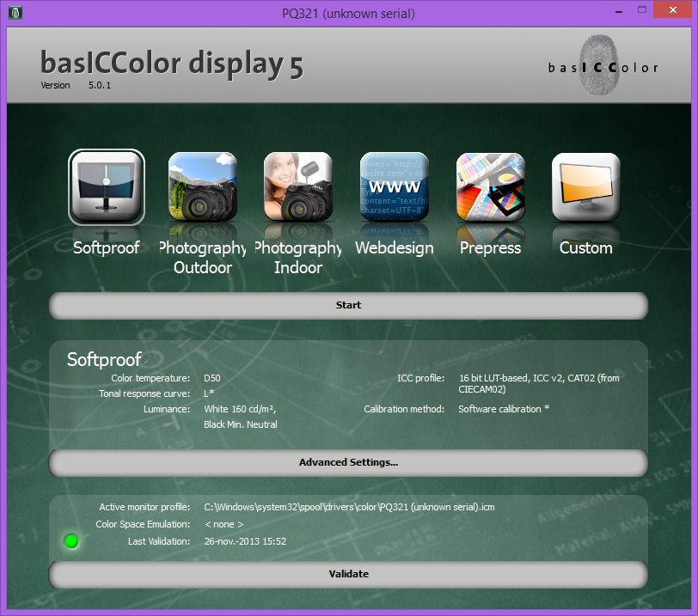This screenshot has width=698, height=616.
Task: Click the Tonal response curve: label
Action: click(144, 393)
